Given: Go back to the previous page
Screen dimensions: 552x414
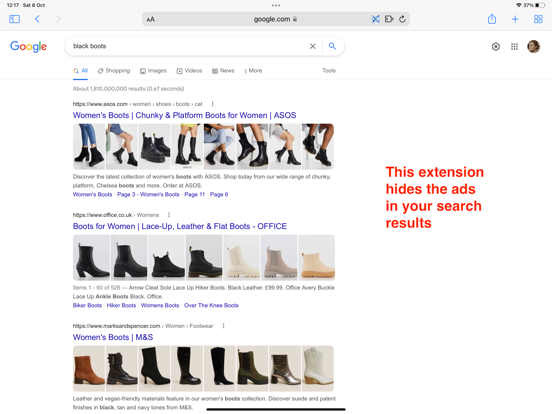Looking at the screenshot, I should coord(37,19).
